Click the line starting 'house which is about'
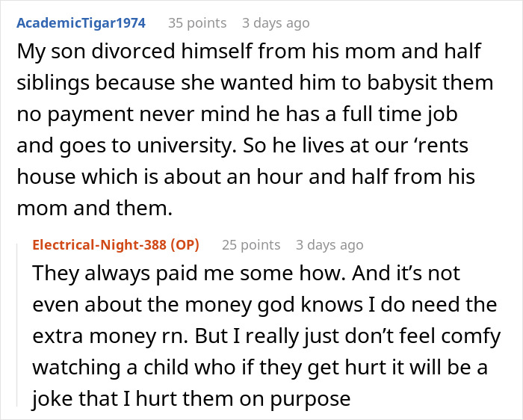 click(246, 179)
